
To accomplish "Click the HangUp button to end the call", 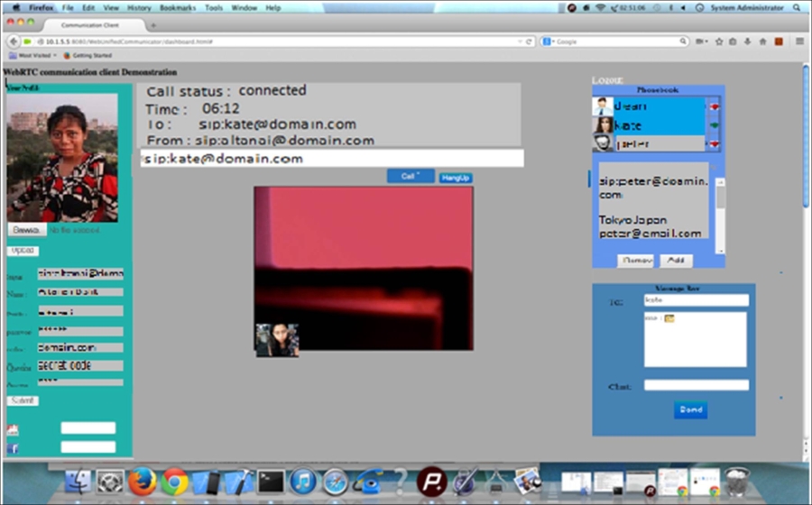I will 456,178.
